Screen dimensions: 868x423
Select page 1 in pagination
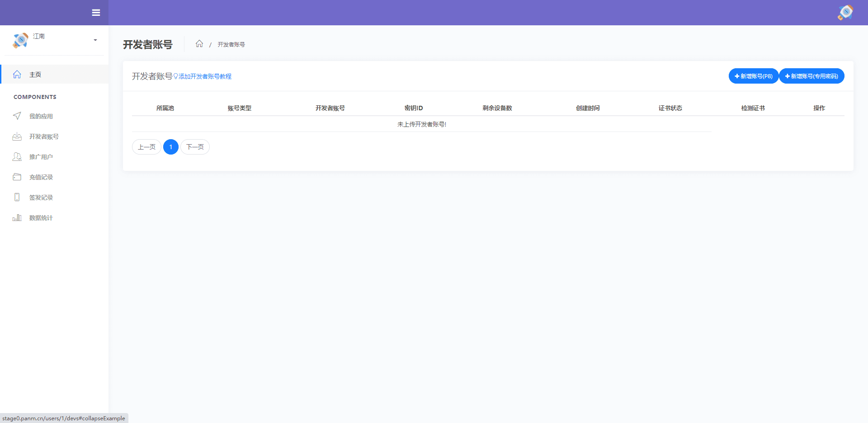[x=171, y=147]
